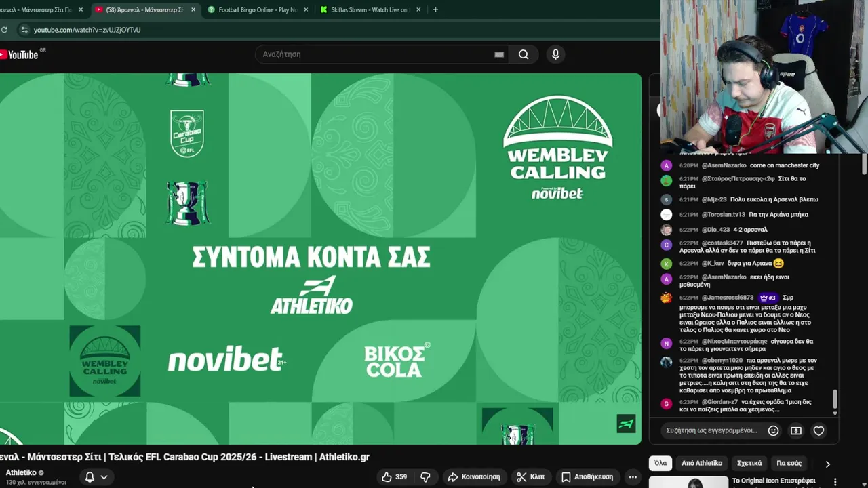Click the chat scrollbar down arrow
The image size is (868, 488).
[x=835, y=413]
